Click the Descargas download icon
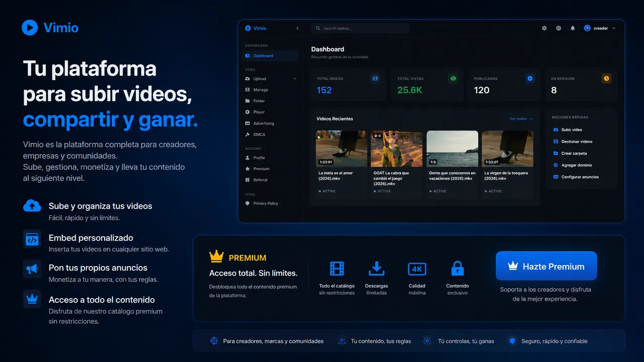 click(x=376, y=268)
